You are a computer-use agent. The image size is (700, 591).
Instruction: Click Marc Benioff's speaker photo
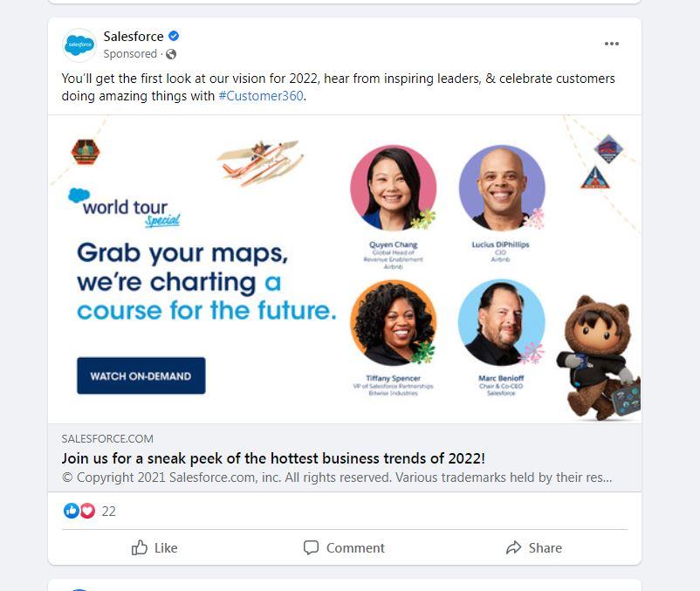pyautogui.click(x=501, y=323)
